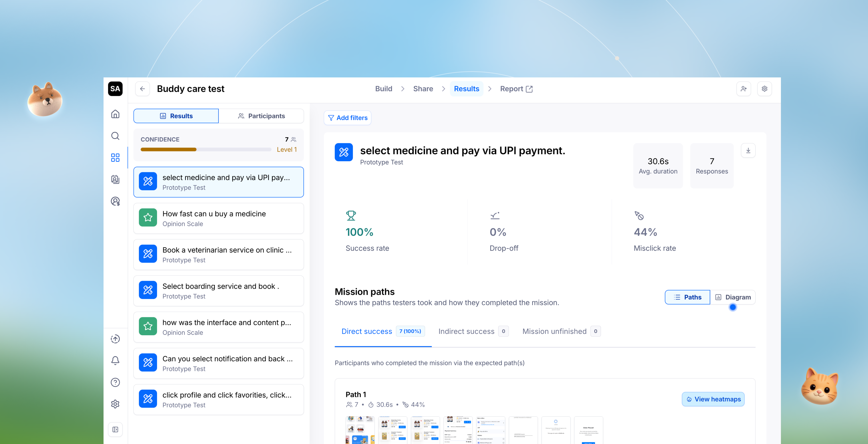This screenshot has height=444, width=868.
Task: Select 'select medicine and pay via UPI' block
Action: pyautogui.click(x=218, y=182)
